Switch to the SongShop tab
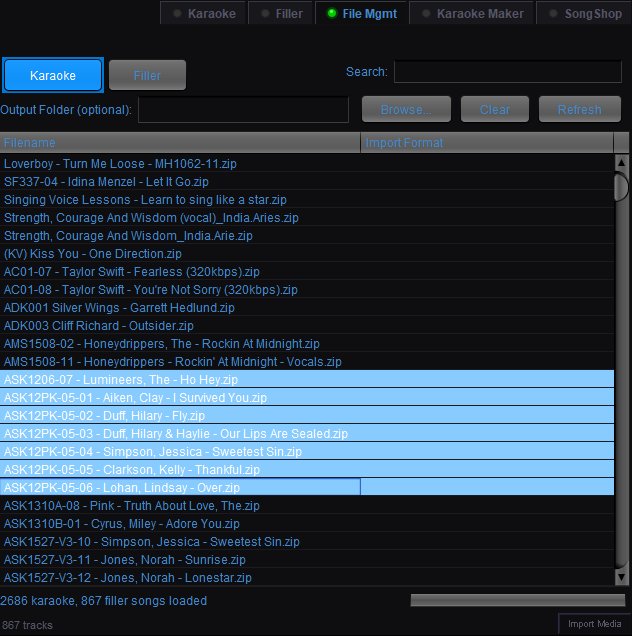The width and height of the screenshot is (632, 636). pos(585,13)
